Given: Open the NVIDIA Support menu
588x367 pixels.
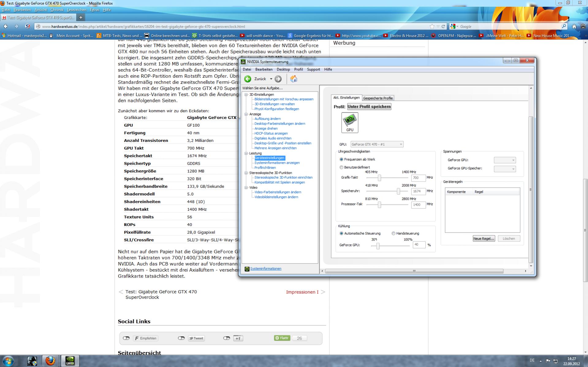Looking at the screenshot, I should pyautogui.click(x=313, y=69).
